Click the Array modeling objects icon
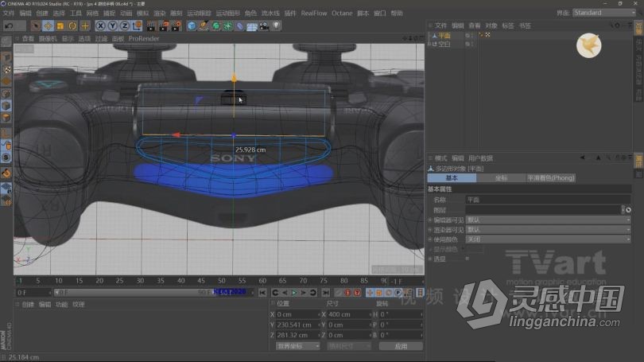The width and height of the screenshot is (644, 362). click(x=228, y=26)
